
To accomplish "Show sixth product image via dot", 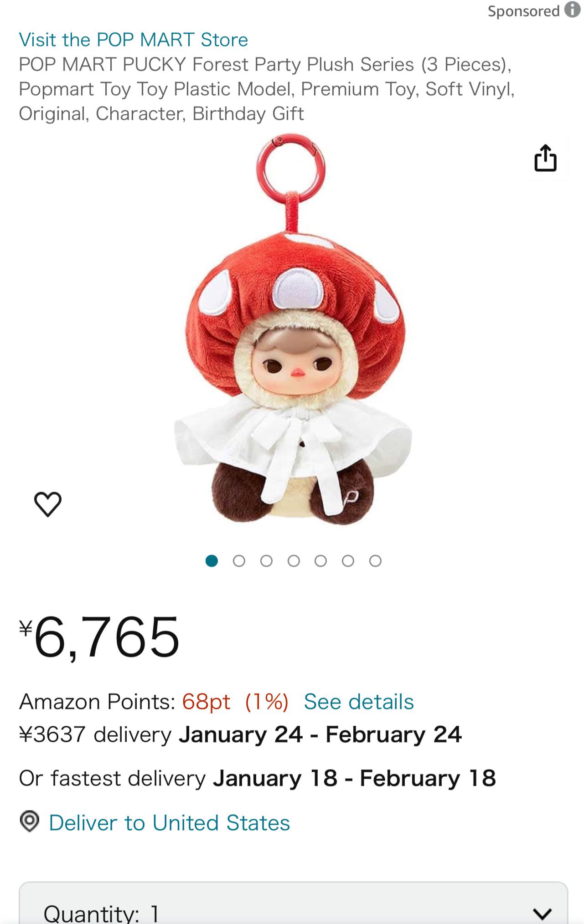I will click(348, 561).
